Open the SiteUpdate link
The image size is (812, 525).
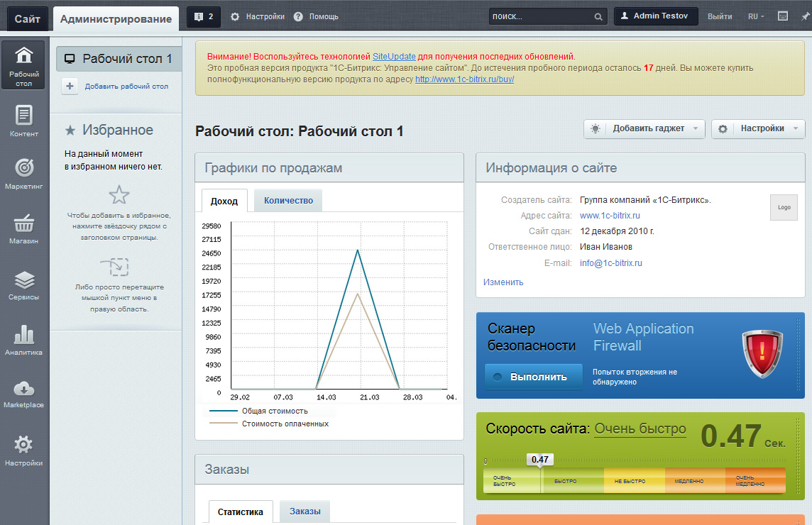pyautogui.click(x=394, y=57)
